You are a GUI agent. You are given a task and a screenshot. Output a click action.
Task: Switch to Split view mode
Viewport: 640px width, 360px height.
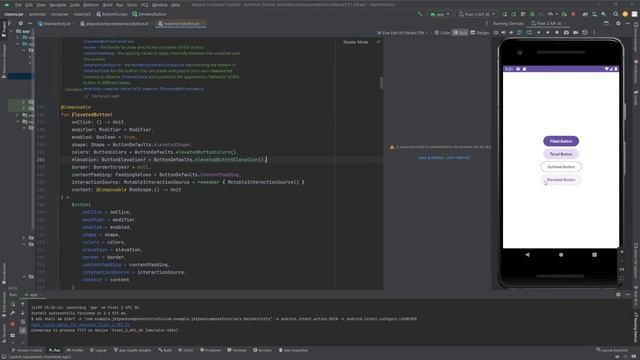point(460,33)
